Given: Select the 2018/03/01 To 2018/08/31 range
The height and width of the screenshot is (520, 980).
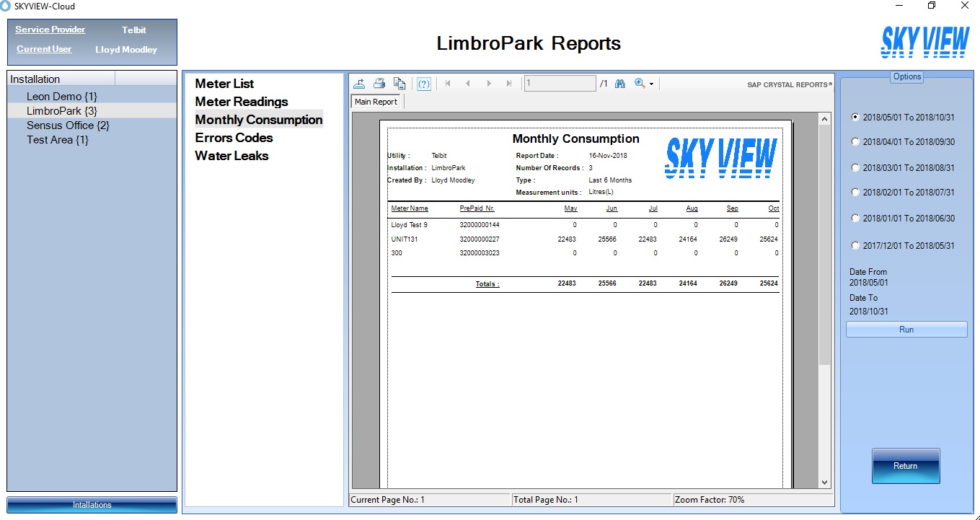Looking at the screenshot, I should [x=855, y=168].
